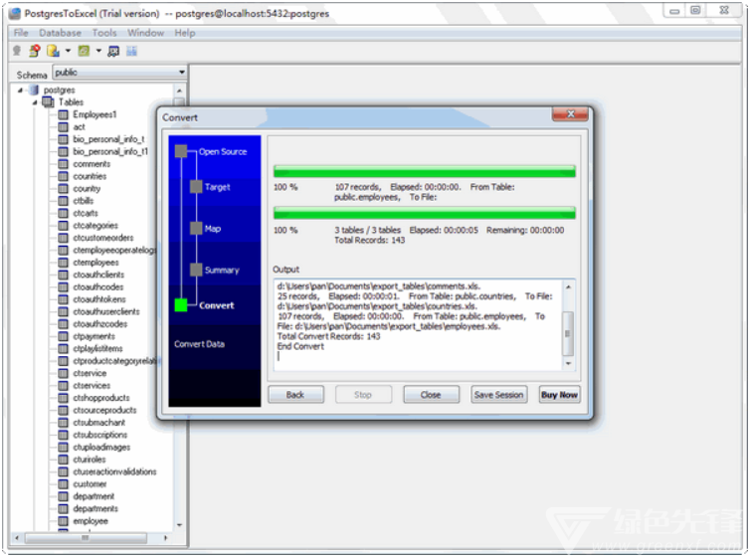Click the Tables folder icon in the tree
Viewport: 752px width, 560px height.
(48, 102)
